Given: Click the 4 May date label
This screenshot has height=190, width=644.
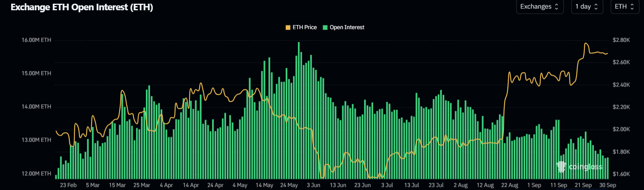Looking at the screenshot, I should (x=240, y=185).
